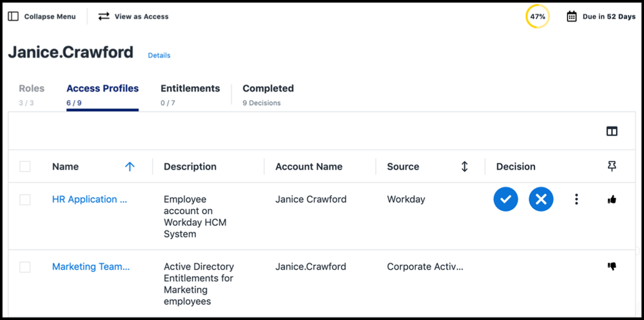Click the pin icon in table header

(x=612, y=166)
